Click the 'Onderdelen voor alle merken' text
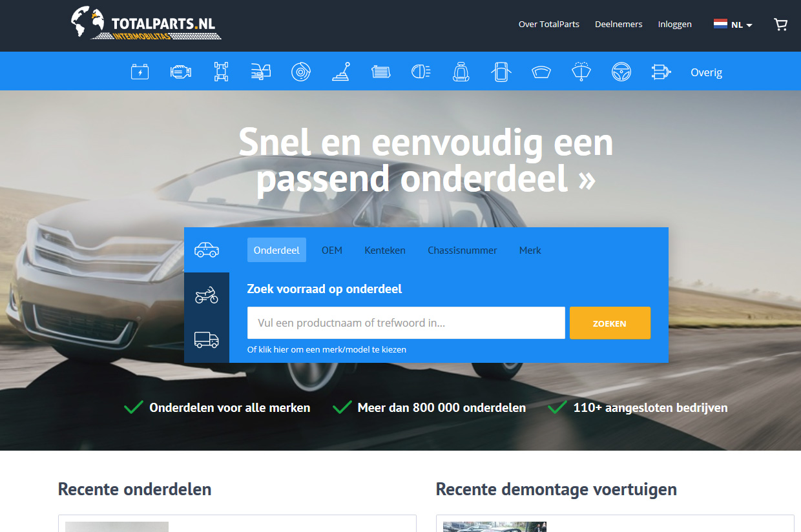Screen dimensions: 801x532 pos(230,407)
